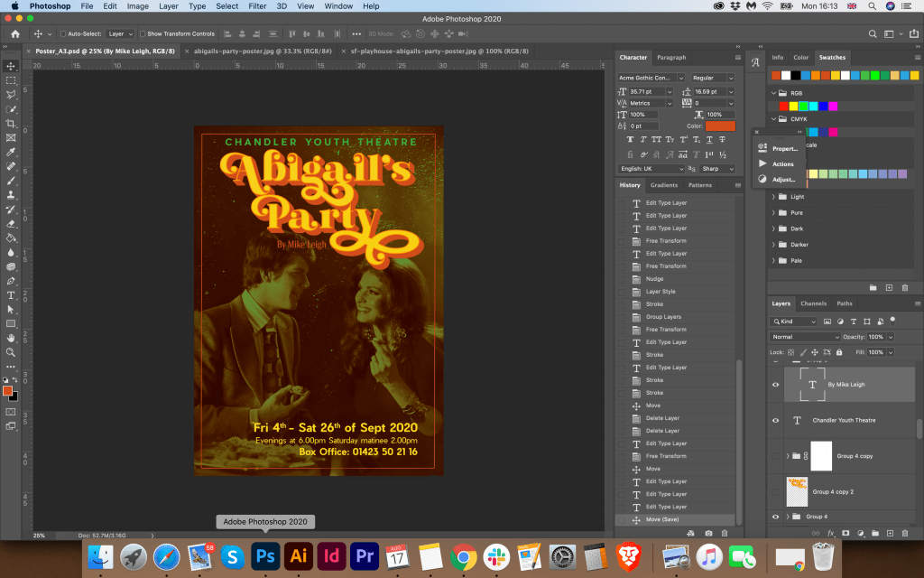Select the Crop tool
924x578 pixels.
click(x=11, y=123)
